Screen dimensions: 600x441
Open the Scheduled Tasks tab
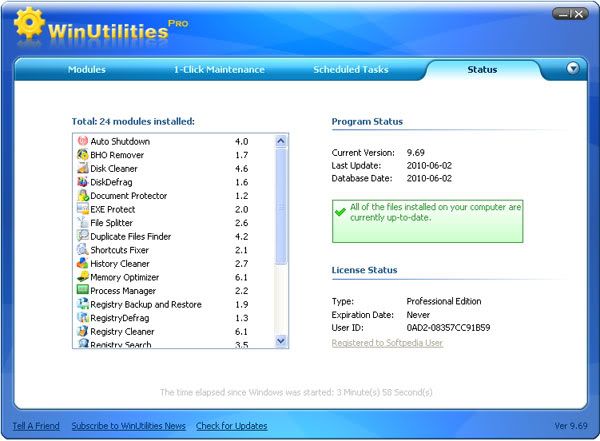[351, 70]
